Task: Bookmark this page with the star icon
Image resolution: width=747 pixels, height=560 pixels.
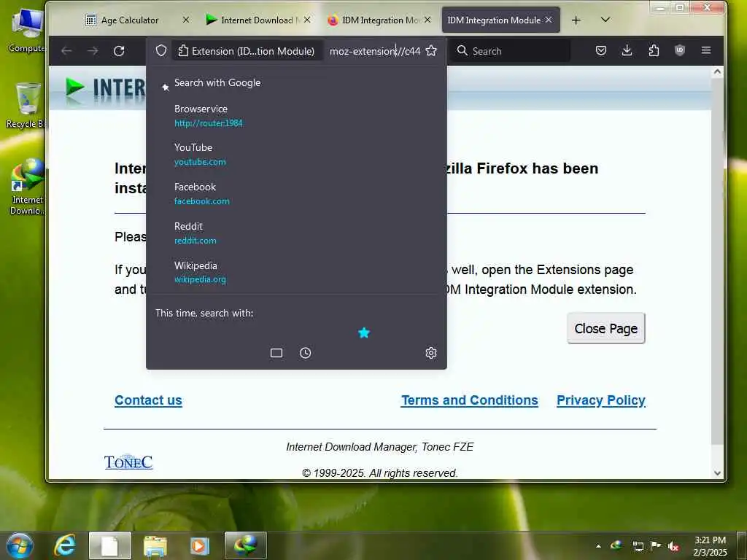Action: pyautogui.click(x=431, y=50)
